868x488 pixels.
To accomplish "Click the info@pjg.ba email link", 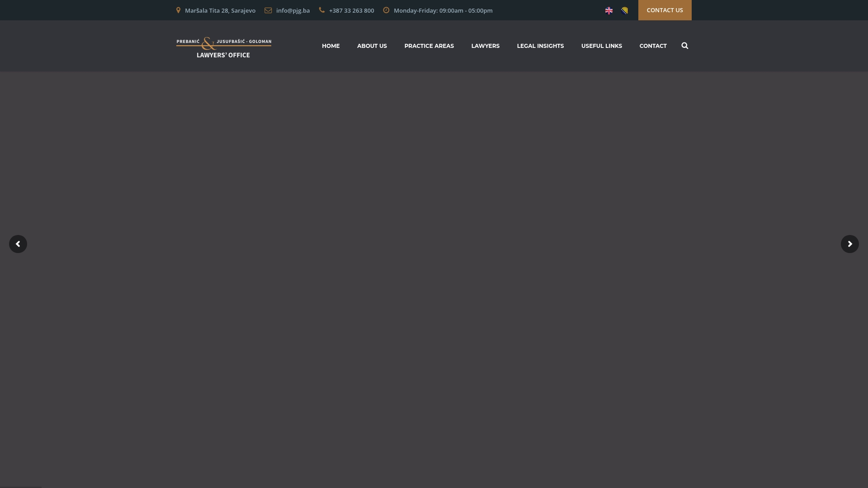I will 293,10.
